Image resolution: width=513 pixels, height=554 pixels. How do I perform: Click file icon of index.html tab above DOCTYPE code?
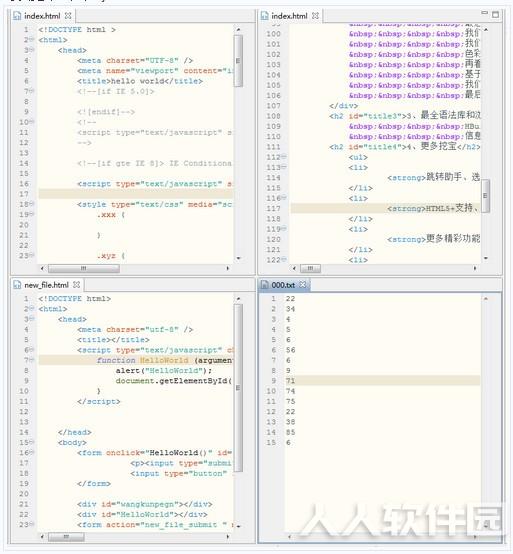17,16
